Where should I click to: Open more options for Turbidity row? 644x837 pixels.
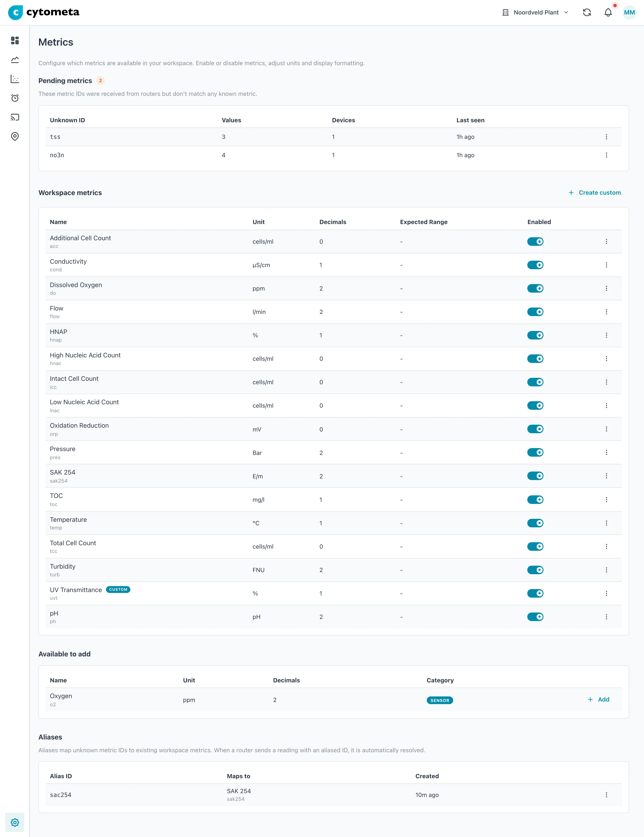606,570
